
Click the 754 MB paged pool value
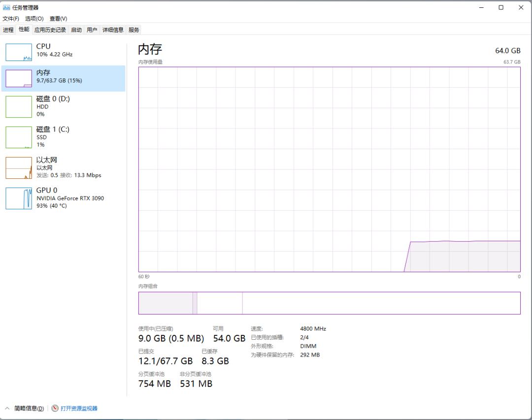154,384
